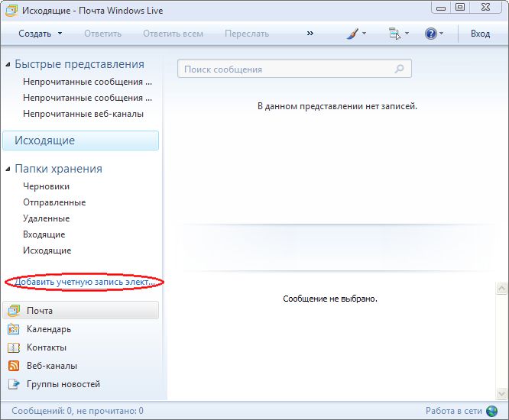Open the Menus icon in the toolbar
The height and width of the screenshot is (420, 509).
tap(394, 34)
